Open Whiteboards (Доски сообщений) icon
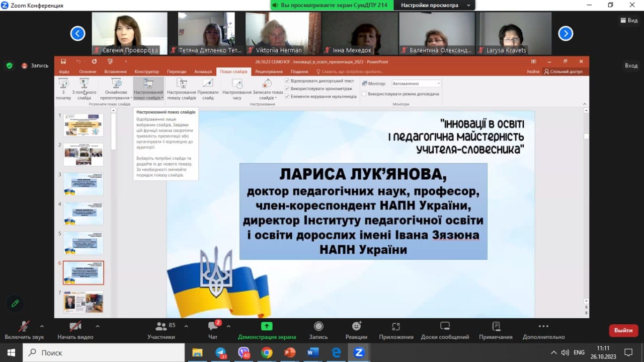The image size is (644, 362). pyautogui.click(x=445, y=326)
